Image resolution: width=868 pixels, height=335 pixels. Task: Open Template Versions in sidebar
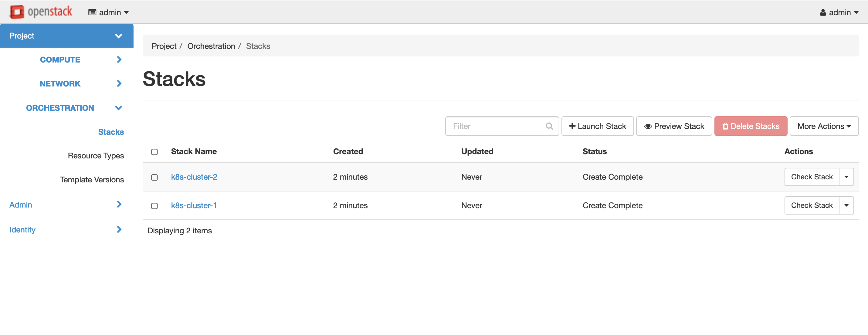point(92,180)
